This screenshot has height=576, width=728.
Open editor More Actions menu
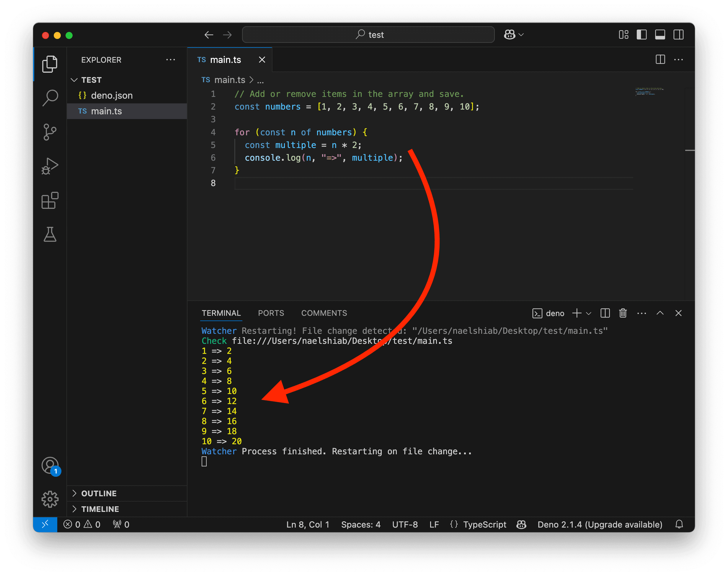tap(678, 60)
